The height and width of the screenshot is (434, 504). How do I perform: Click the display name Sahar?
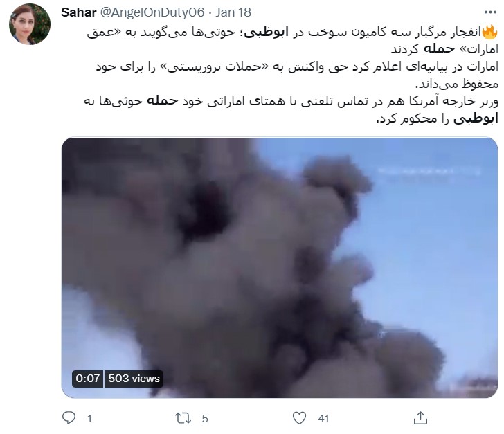pos(78,12)
